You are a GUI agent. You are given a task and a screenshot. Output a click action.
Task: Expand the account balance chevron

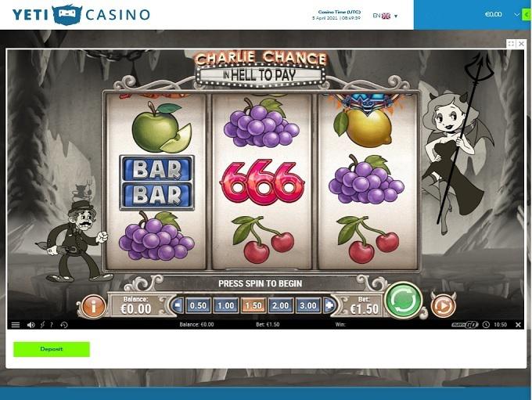(516, 15)
